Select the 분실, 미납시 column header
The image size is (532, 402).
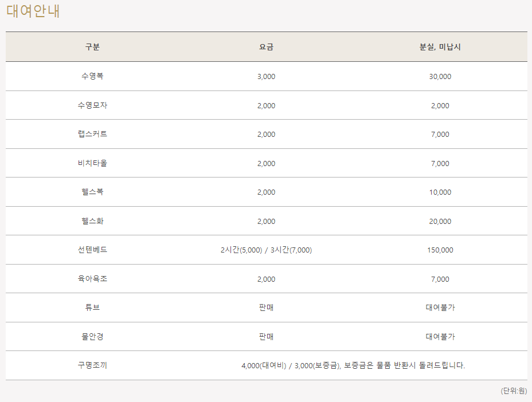[440, 47]
